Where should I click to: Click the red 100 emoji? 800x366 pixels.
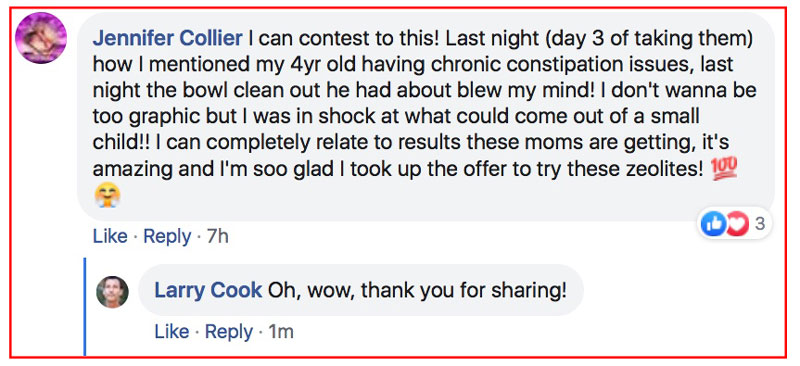pyautogui.click(x=723, y=167)
